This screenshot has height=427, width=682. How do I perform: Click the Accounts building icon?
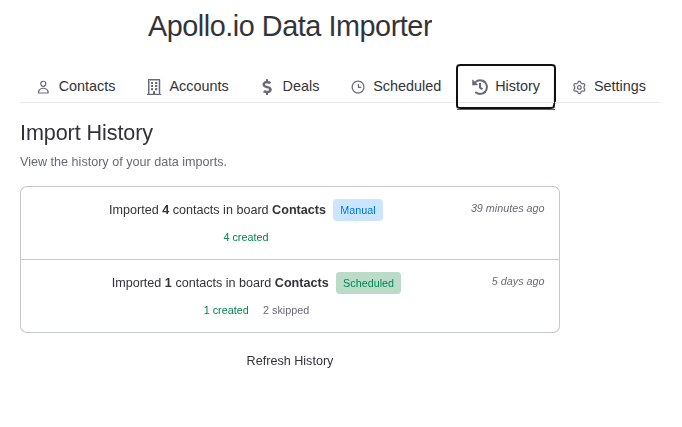coord(154,87)
